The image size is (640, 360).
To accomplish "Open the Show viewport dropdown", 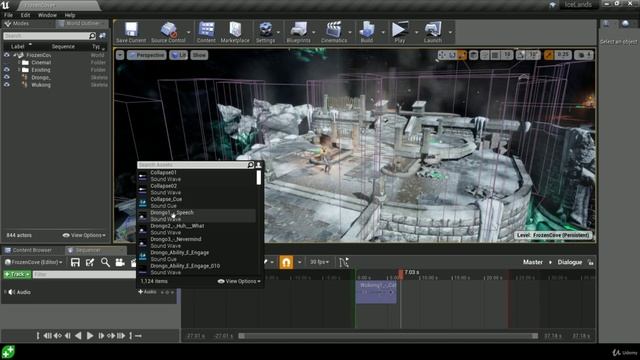I will 199,55.
